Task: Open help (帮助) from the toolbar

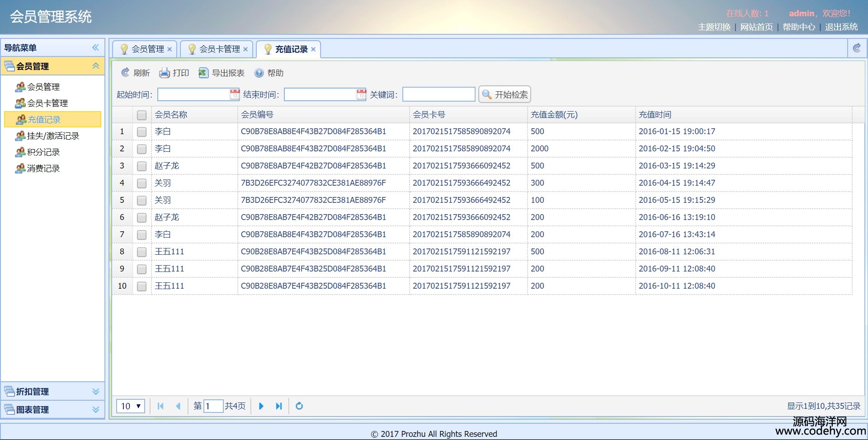Action: (x=259, y=73)
